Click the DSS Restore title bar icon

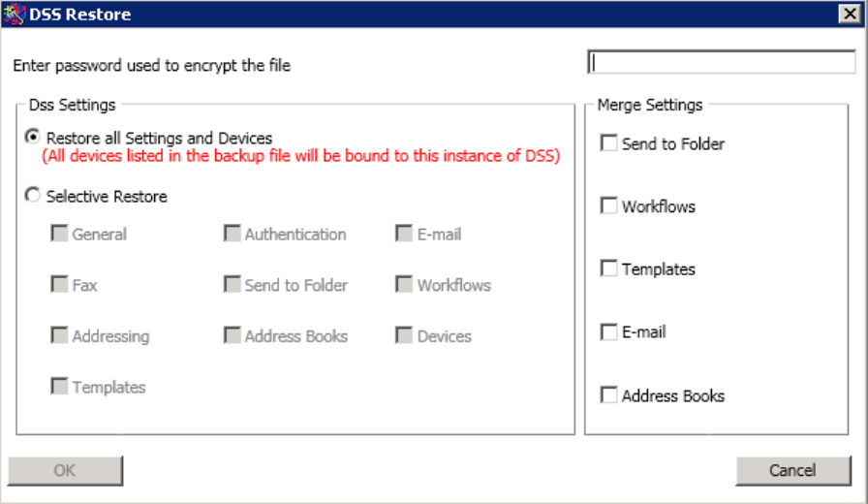[14, 15]
